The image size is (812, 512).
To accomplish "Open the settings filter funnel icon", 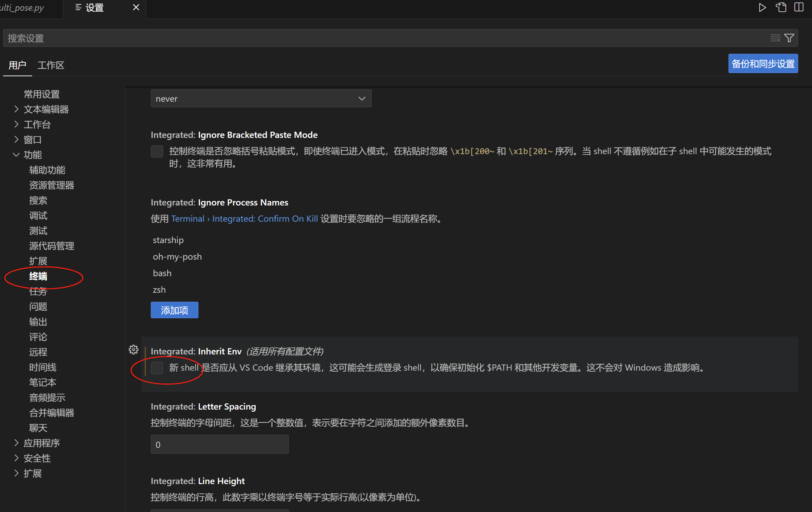I will [x=789, y=38].
